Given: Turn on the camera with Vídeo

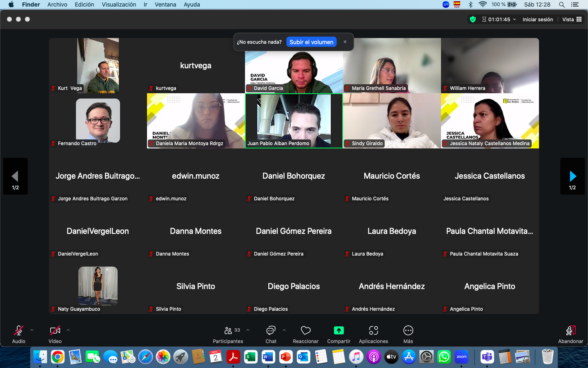Looking at the screenshot, I should click(x=55, y=334).
